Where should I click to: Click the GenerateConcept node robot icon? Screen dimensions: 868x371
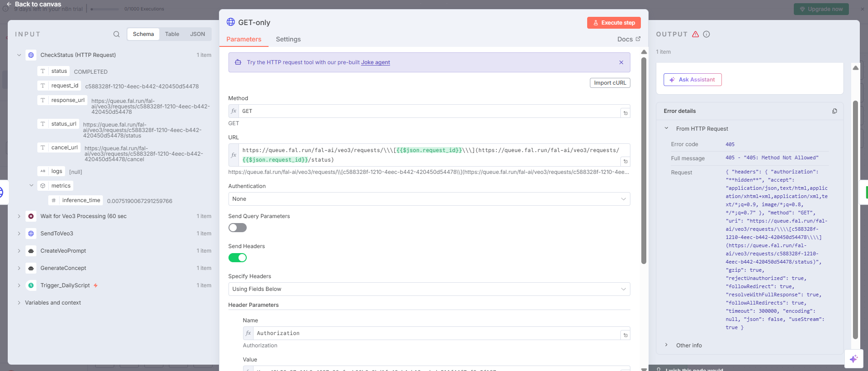[31, 268]
